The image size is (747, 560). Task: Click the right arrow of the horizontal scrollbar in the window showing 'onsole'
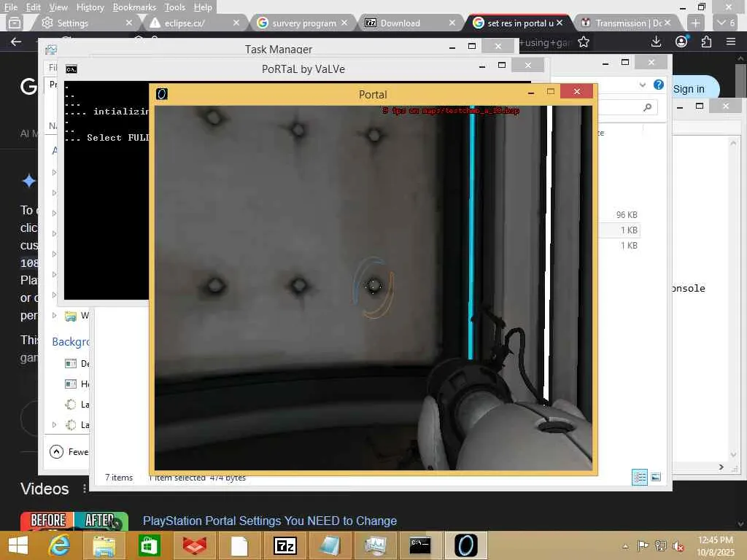click(721, 467)
